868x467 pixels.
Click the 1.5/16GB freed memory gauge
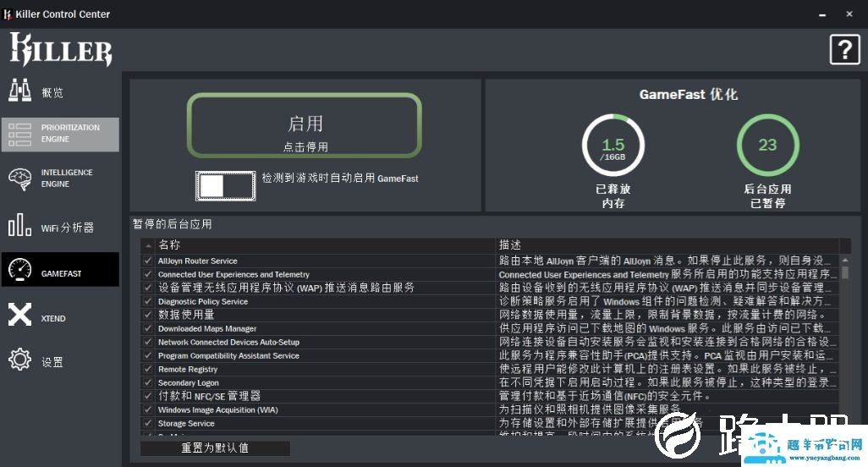pos(613,146)
